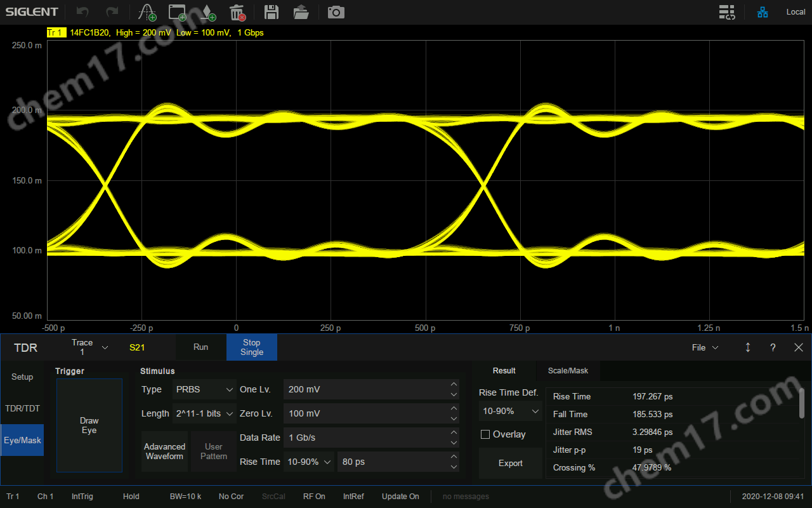
Task: Click the Export button
Action: click(510, 463)
